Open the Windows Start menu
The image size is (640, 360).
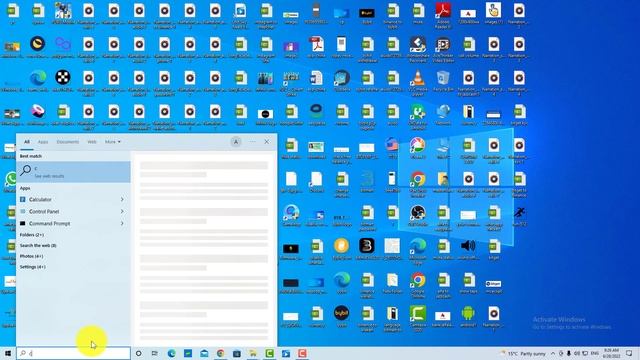pyautogui.click(x=8, y=353)
